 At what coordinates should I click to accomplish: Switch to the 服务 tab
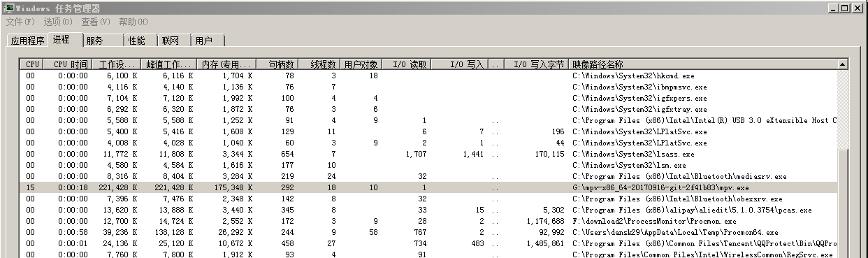click(x=103, y=41)
